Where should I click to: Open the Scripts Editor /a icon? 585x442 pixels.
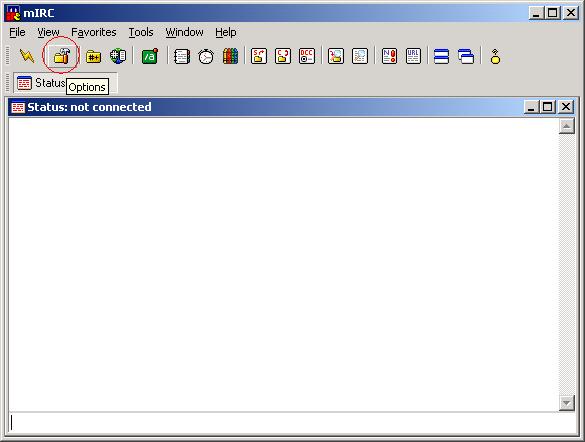tap(150, 56)
